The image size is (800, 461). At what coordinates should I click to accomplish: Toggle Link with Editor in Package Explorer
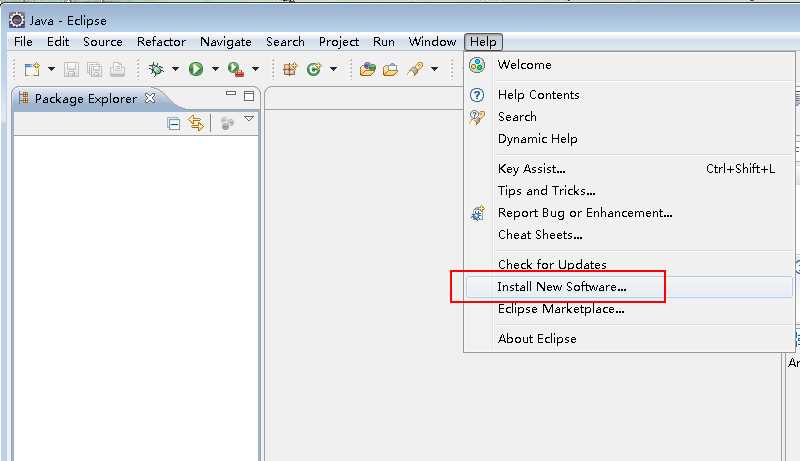tap(196, 123)
